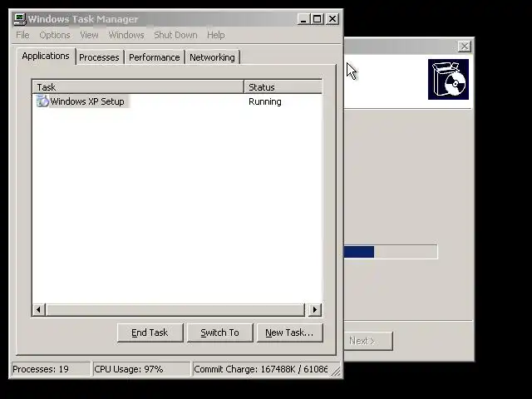Open the Shut Down menu
Screen dimensions: 532x399
175,35
